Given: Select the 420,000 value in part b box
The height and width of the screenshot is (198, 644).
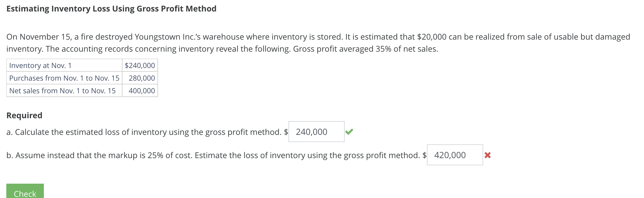Looking at the screenshot, I should point(449,155).
